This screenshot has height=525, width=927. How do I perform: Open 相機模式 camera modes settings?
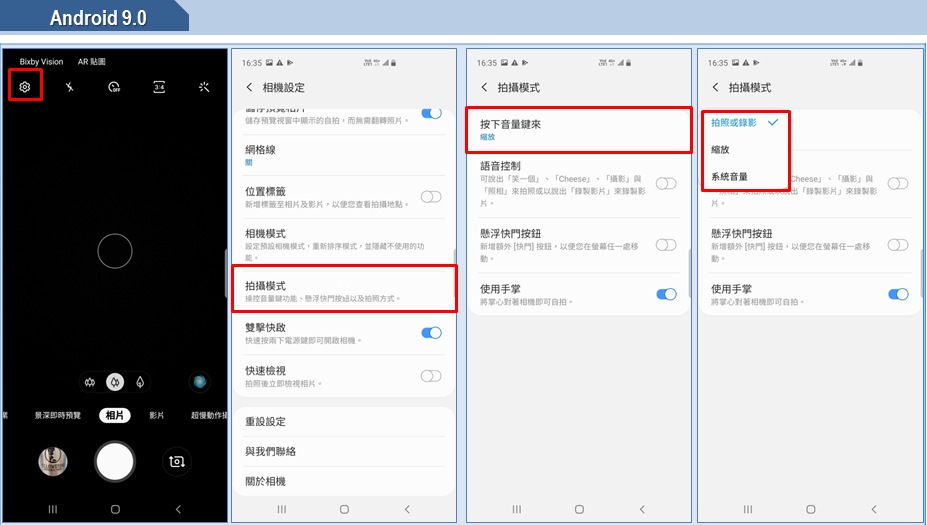[x=345, y=245]
